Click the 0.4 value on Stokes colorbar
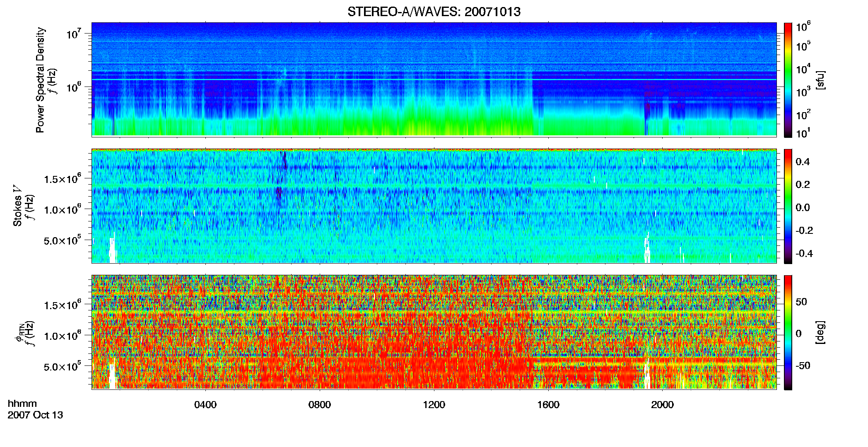 click(x=803, y=162)
